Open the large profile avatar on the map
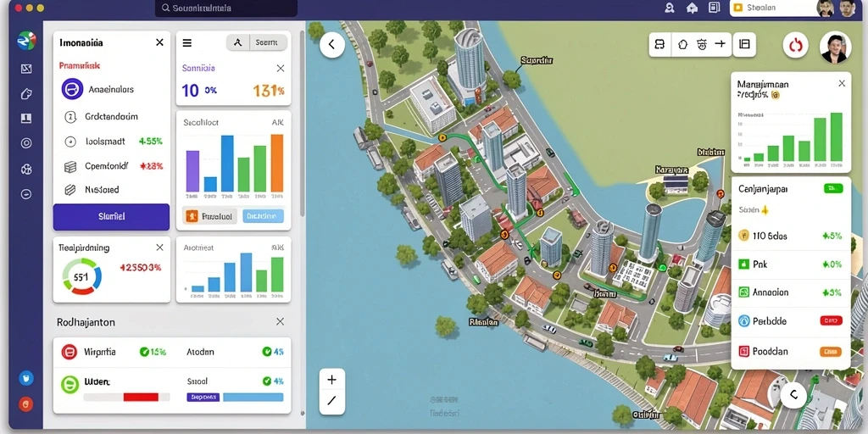The height and width of the screenshot is (434, 868). pos(835,47)
